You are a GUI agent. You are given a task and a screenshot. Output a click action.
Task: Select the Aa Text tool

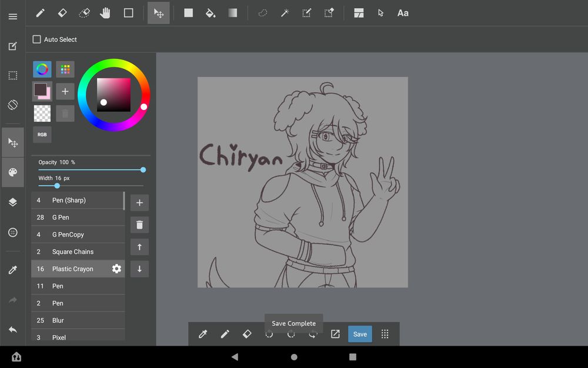(x=403, y=13)
